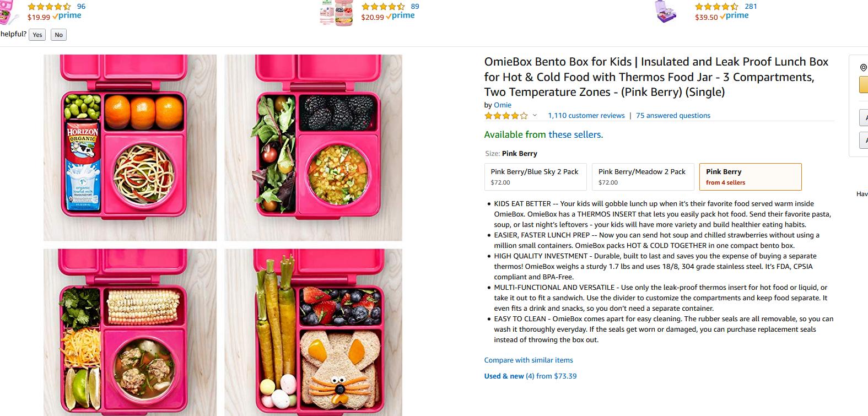
Task: Click the delivery location pin icon
Action: [863, 68]
